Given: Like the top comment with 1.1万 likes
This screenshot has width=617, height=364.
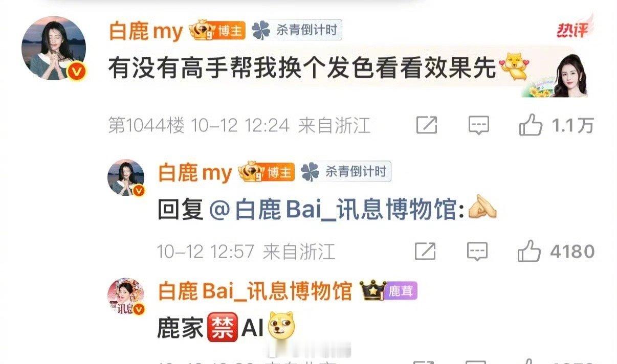Looking at the screenshot, I should tap(556, 125).
